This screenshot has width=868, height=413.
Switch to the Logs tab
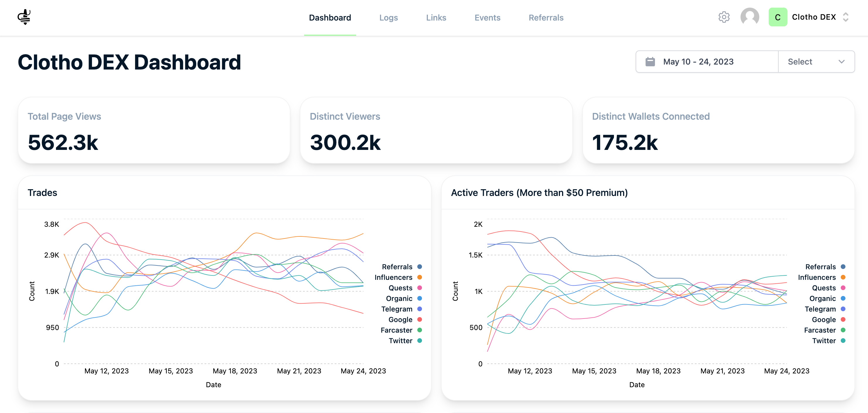(388, 18)
